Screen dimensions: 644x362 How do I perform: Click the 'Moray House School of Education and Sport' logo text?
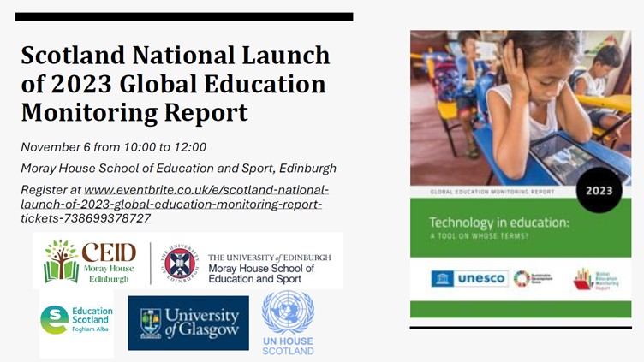point(261,274)
